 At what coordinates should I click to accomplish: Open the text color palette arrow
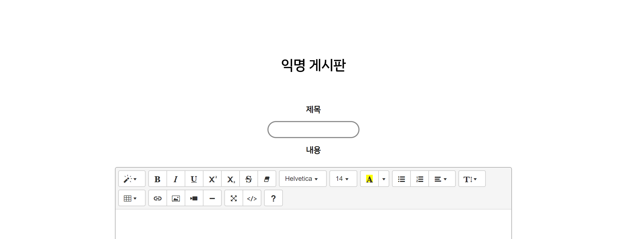pos(384,179)
